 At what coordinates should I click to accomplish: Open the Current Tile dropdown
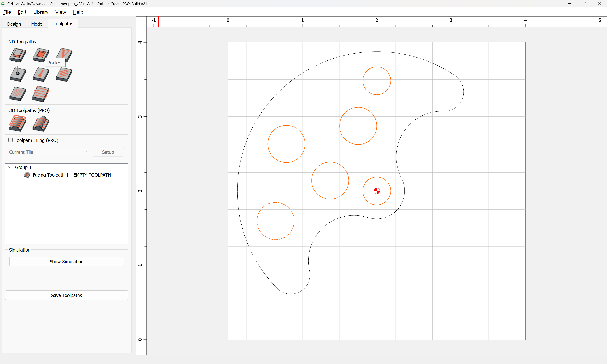coord(63,152)
